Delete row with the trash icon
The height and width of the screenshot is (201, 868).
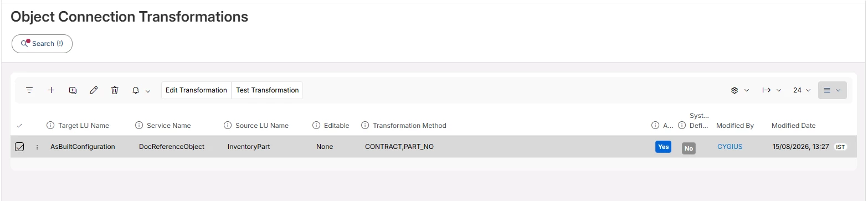pos(115,90)
